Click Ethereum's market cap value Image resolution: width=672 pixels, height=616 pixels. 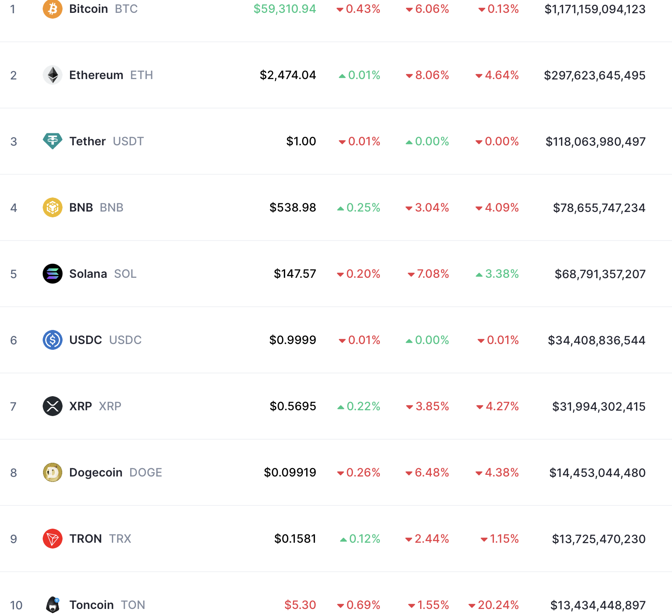coord(595,75)
